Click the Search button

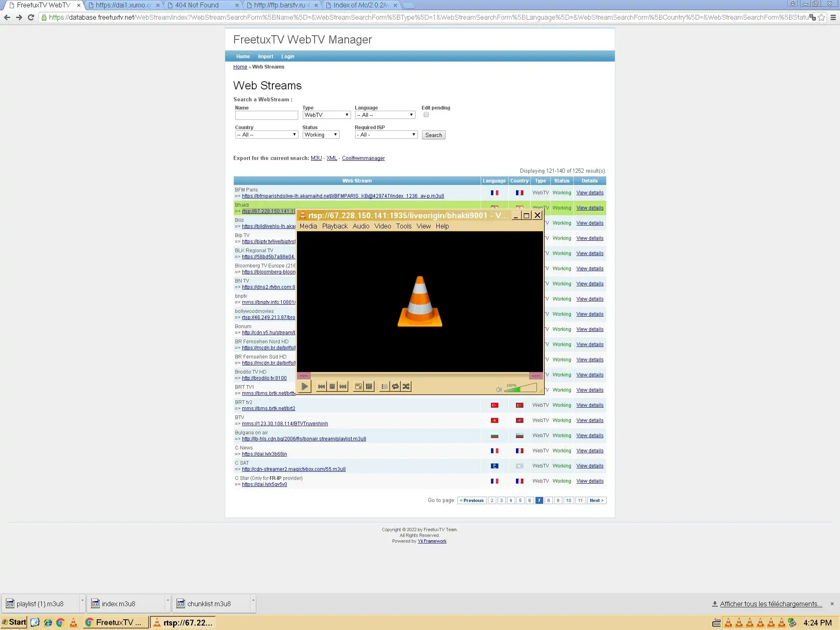(x=433, y=135)
